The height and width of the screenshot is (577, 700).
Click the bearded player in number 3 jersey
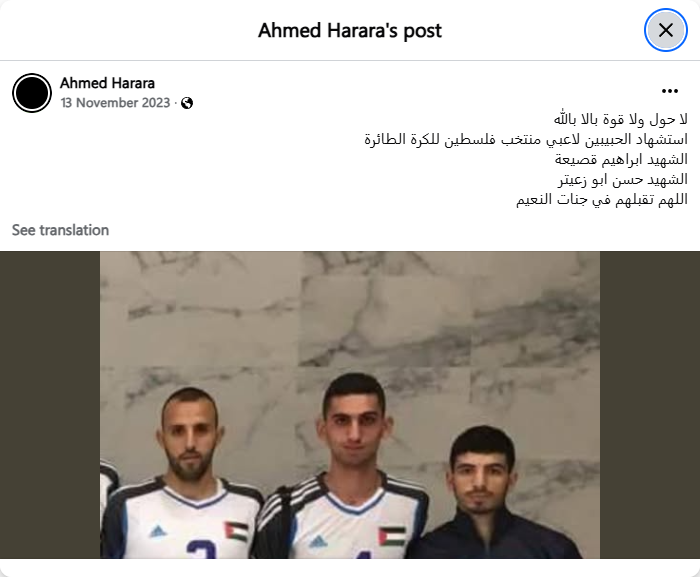(x=188, y=473)
